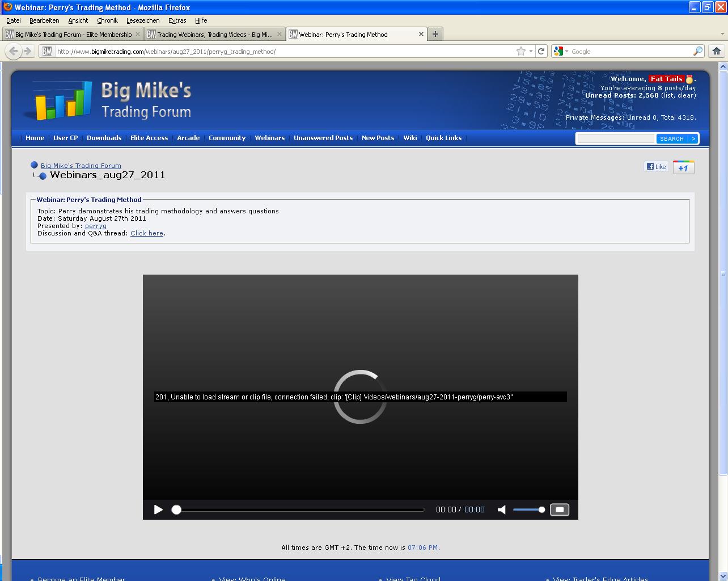This screenshot has height=581, width=728.
Task: Click the Google +1 button
Action: pos(683,167)
